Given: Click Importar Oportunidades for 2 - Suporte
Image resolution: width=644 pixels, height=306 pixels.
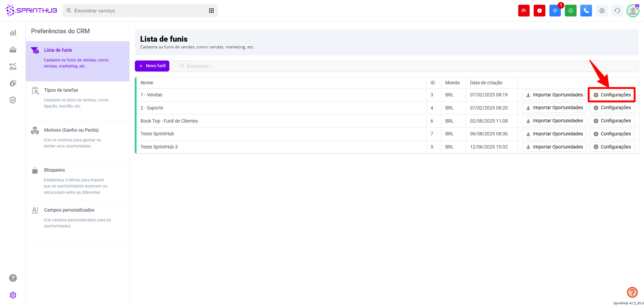Looking at the screenshot, I should [554, 108].
